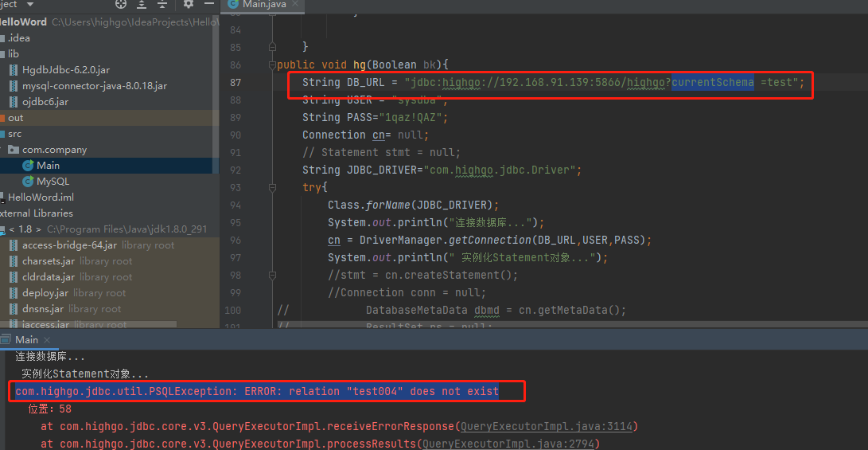The width and height of the screenshot is (868, 450).
Task: Select the External Libraries node
Action: 37,213
